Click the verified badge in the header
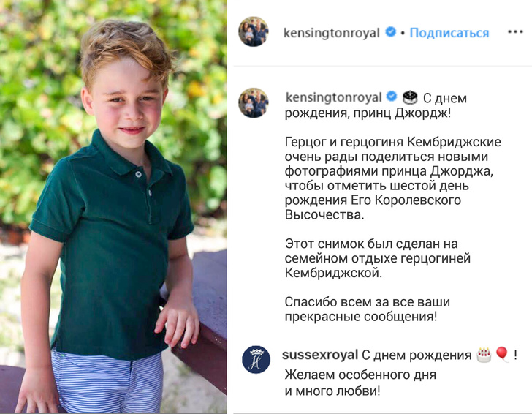 391,32
